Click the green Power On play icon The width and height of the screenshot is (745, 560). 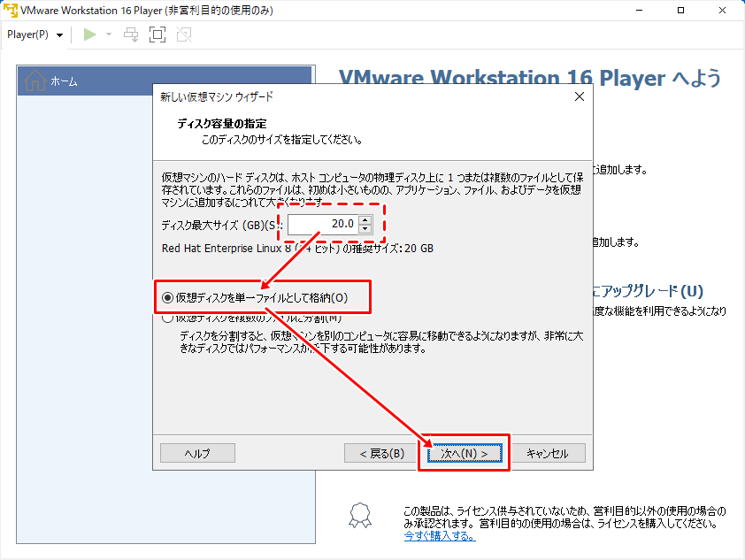click(x=89, y=35)
